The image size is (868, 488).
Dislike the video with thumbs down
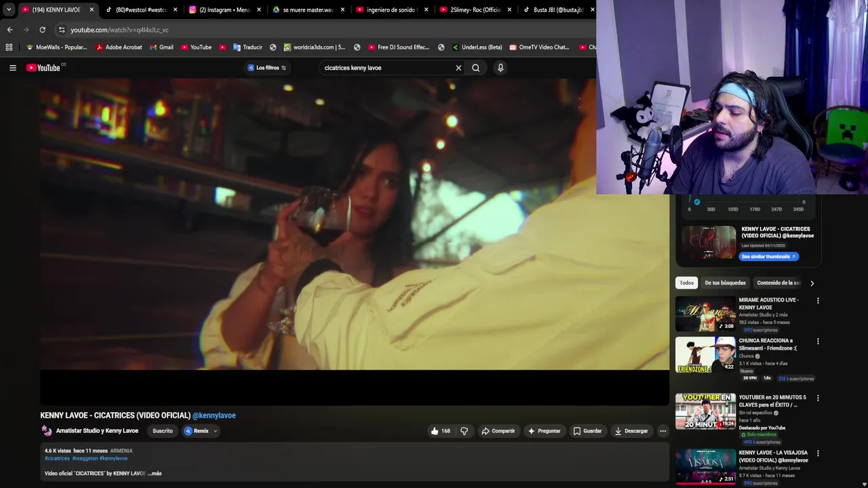tap(465, 431)
